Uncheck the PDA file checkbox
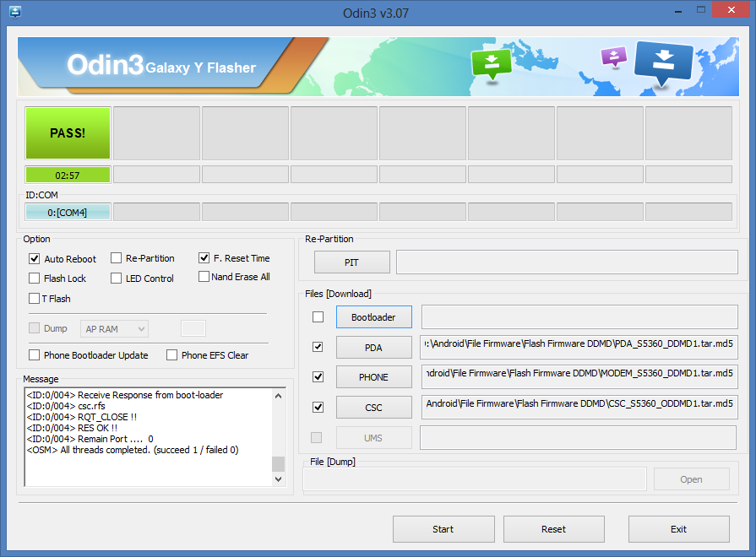 click(x=318, y=347)
